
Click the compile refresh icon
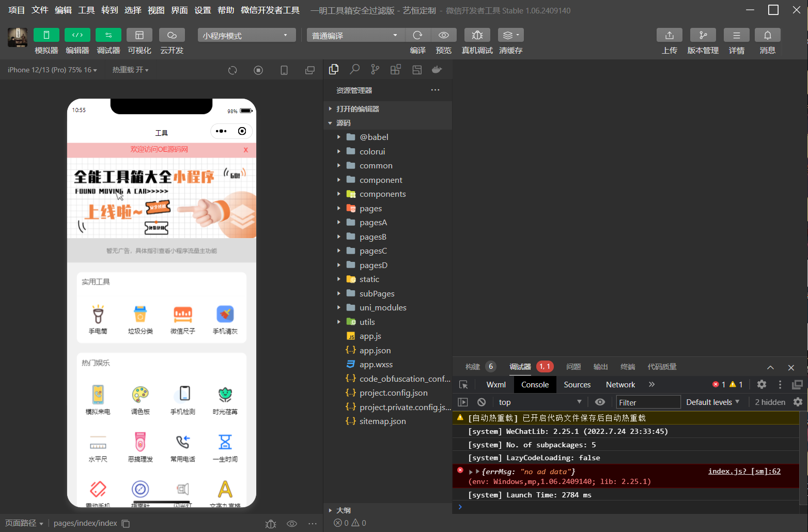[418, 35]
